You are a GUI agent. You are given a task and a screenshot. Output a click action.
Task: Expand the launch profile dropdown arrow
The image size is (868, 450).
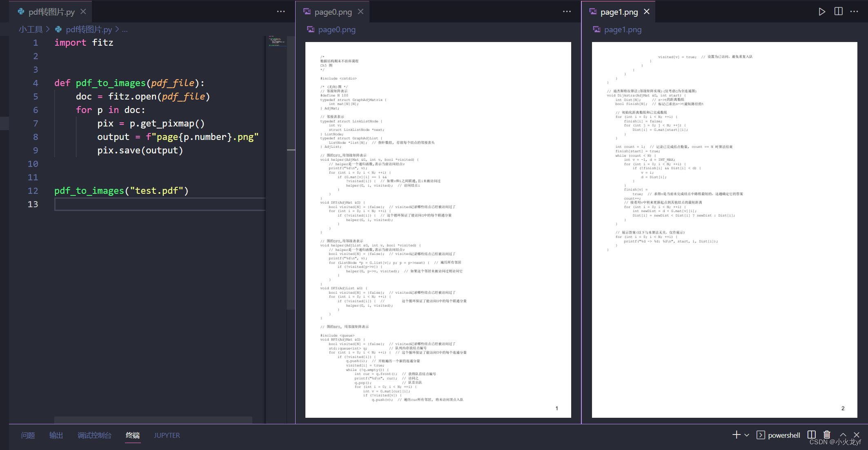747,435
